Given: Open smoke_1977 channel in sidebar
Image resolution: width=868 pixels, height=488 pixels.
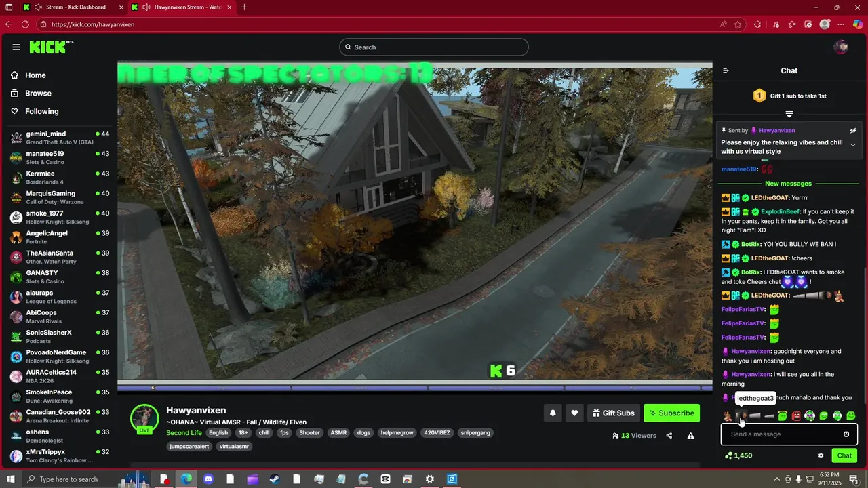Looking at the screenshot, I should point(60,217).
